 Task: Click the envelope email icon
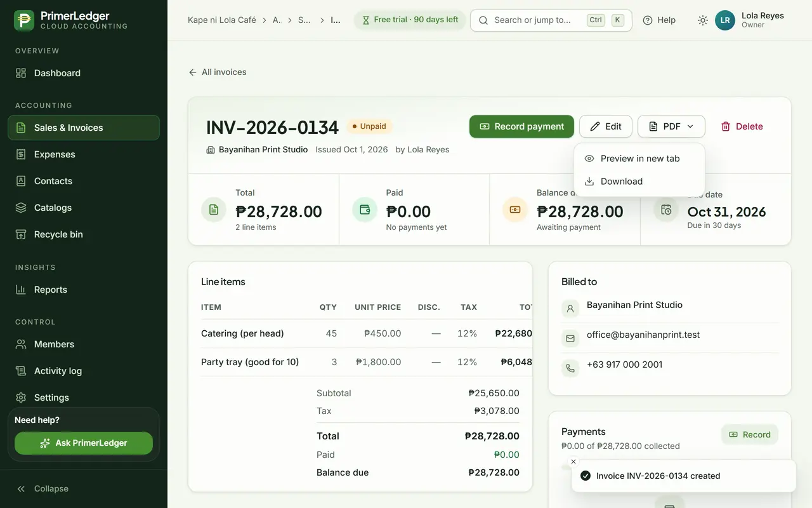coord(570,339)
